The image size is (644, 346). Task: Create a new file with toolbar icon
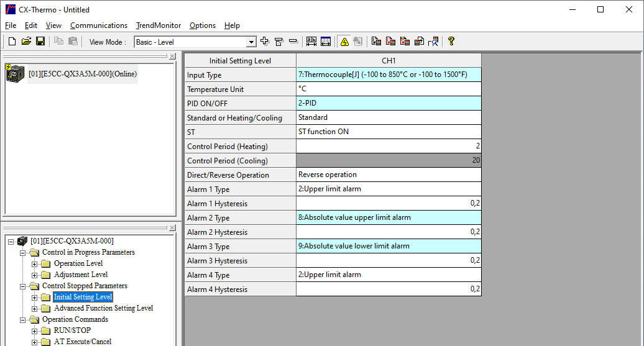pyautogui.click(x=12, y=42)
